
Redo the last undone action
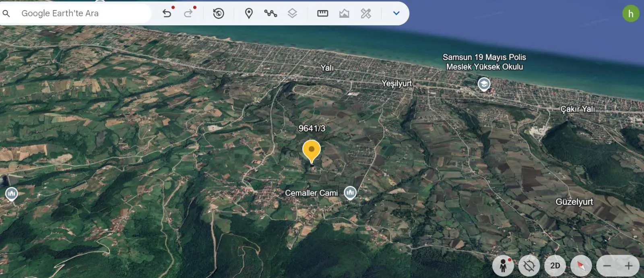pyautogui.click(x=188, y=13)
